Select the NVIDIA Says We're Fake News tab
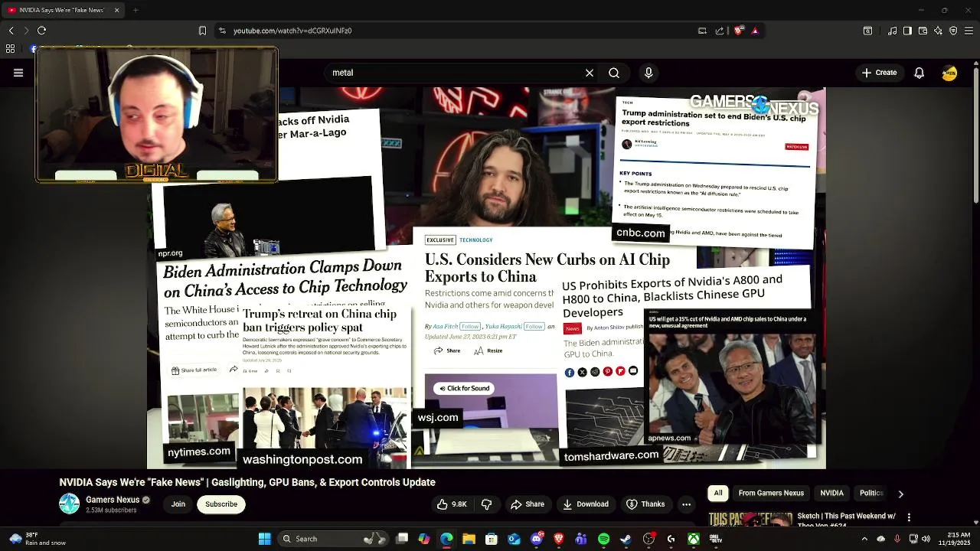This screenshot has width=980, height=551. pyautogui.click(x=61, y=10)
